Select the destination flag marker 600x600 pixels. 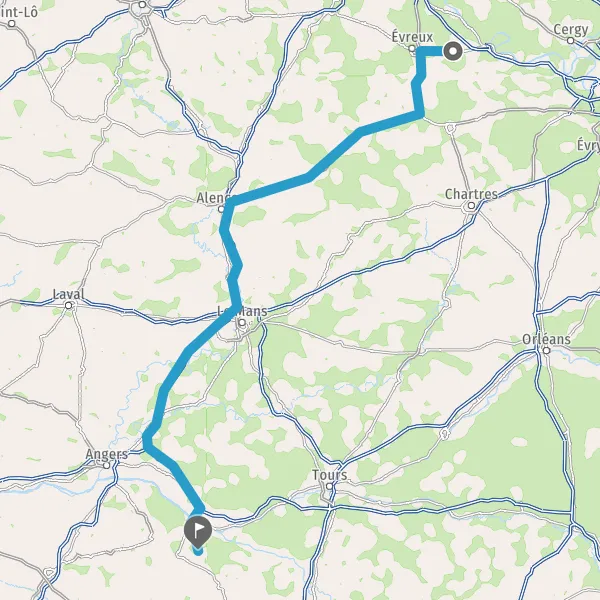[198, 531]
